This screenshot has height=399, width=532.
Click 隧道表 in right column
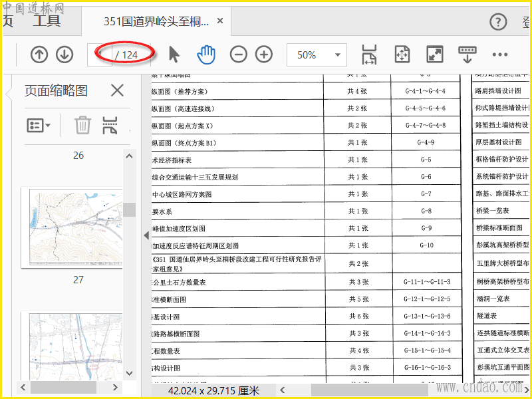(x=487, y=316)
